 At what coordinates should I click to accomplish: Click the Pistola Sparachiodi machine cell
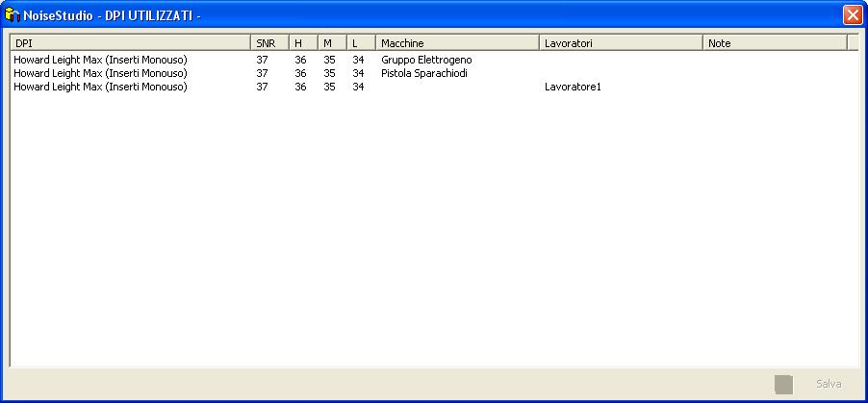[424, 73]
